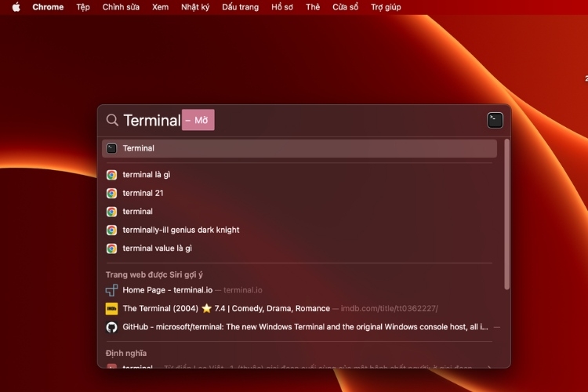Open the Chỉnh sửa menu
Image resolution: width=588 pixels, height=392 pixels.
121,7
